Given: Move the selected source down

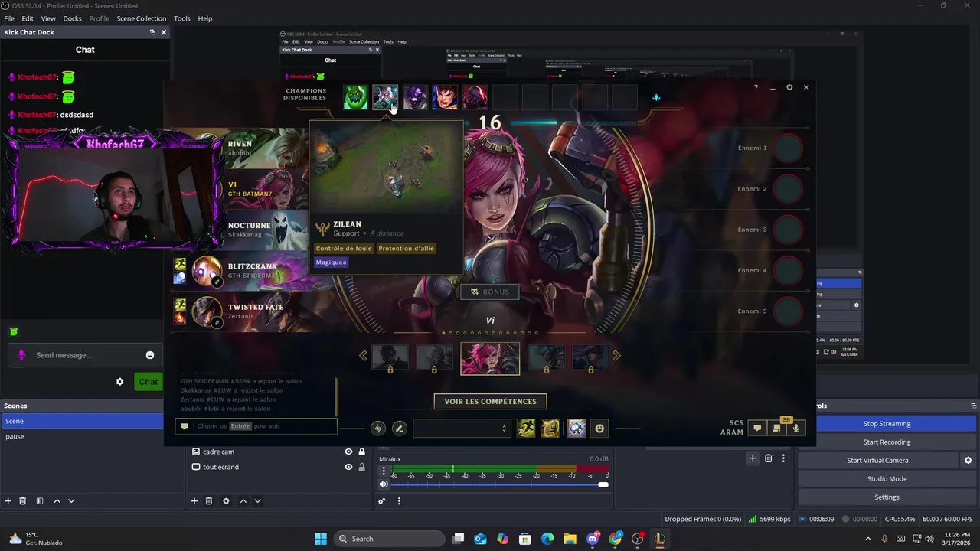Looking at the screenshot, I should tap(257, 500).
